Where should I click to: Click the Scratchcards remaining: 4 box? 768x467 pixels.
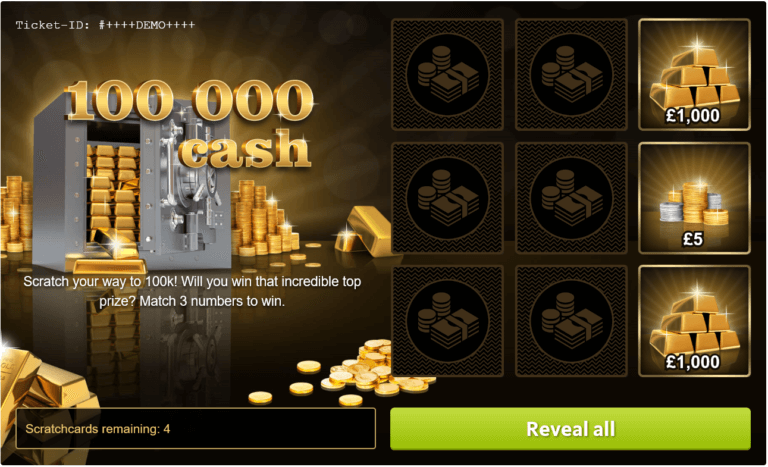pyautogui.click(x=195, y=428)
